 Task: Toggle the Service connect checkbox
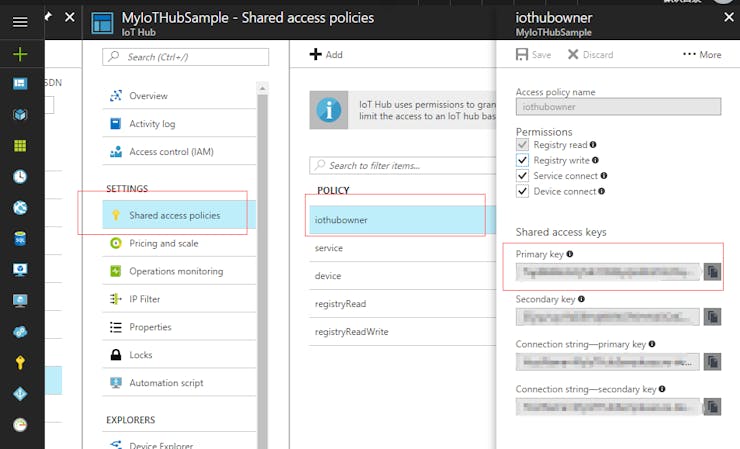(522, 176)
